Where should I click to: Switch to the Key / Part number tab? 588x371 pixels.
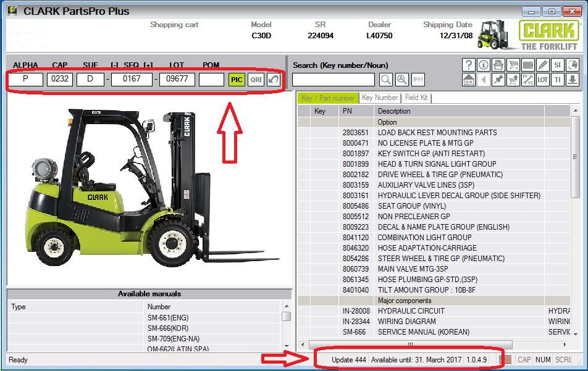click(x=328, y=98)
